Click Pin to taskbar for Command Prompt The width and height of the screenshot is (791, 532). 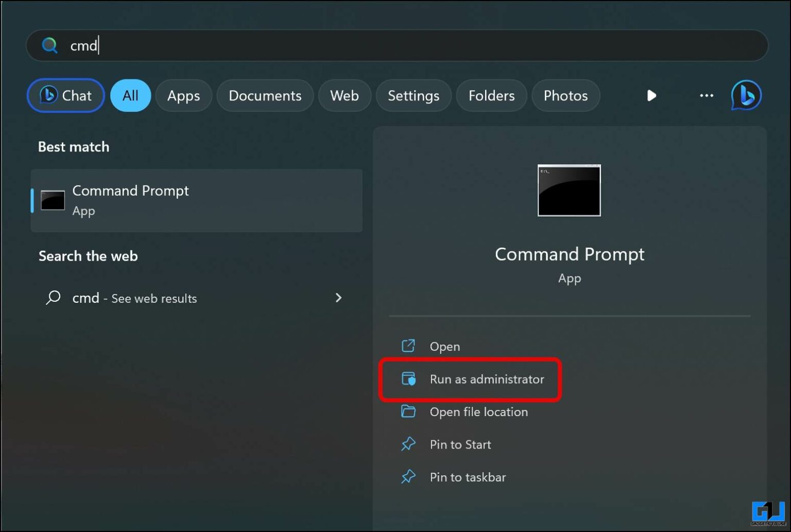pos(468,477)
